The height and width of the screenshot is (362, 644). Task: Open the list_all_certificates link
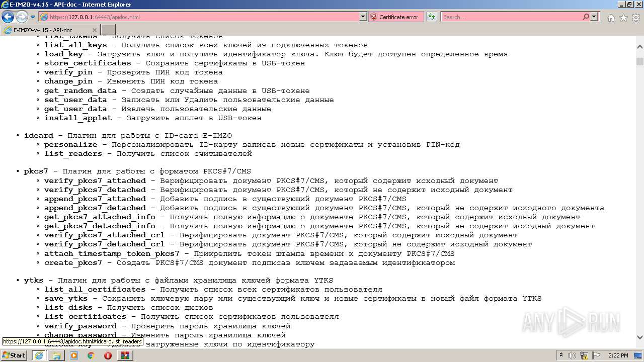click(95, 290)
